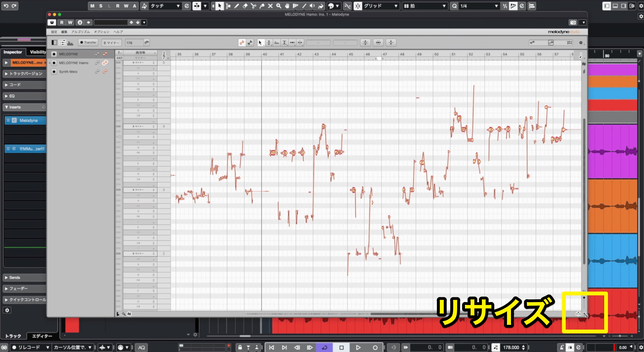Select the Cubase pencil draw tool
This screenshot has width=644, height=352.
(x=236, y=6)
